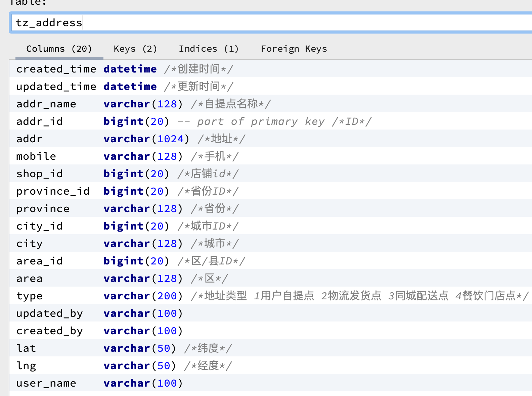The width and height of the screenshot is (532, 396).
Task: Click the 更新时间 comment
Action: click(x=198, y=86)
